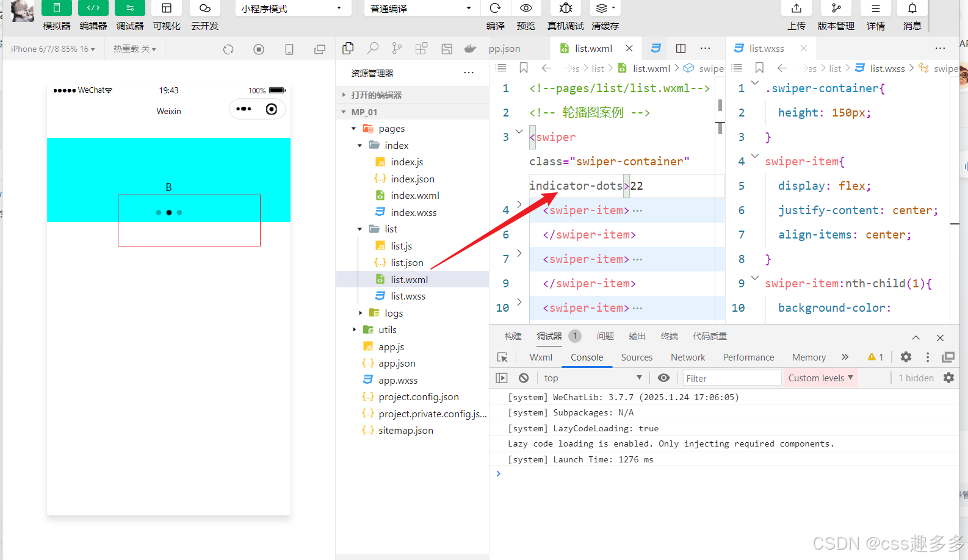Click the console Filter input

pyautogui.click(x=732, y=378)
